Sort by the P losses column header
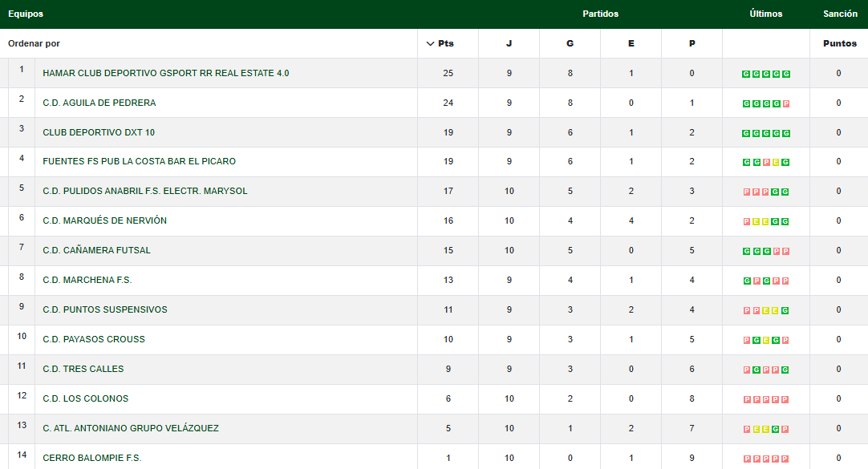 [x=692, y=43]
